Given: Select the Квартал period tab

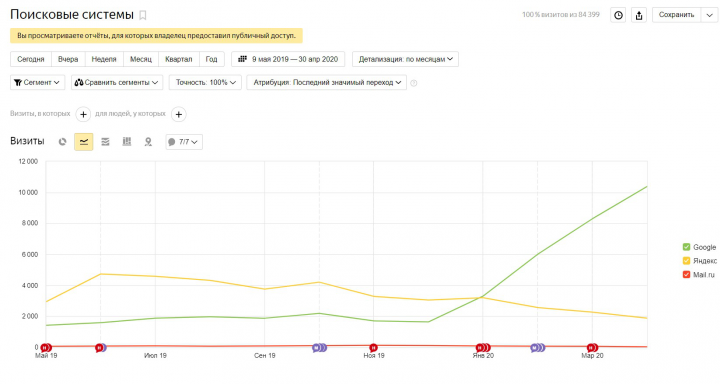Looking at the screenshot, I should coord(179,59).
